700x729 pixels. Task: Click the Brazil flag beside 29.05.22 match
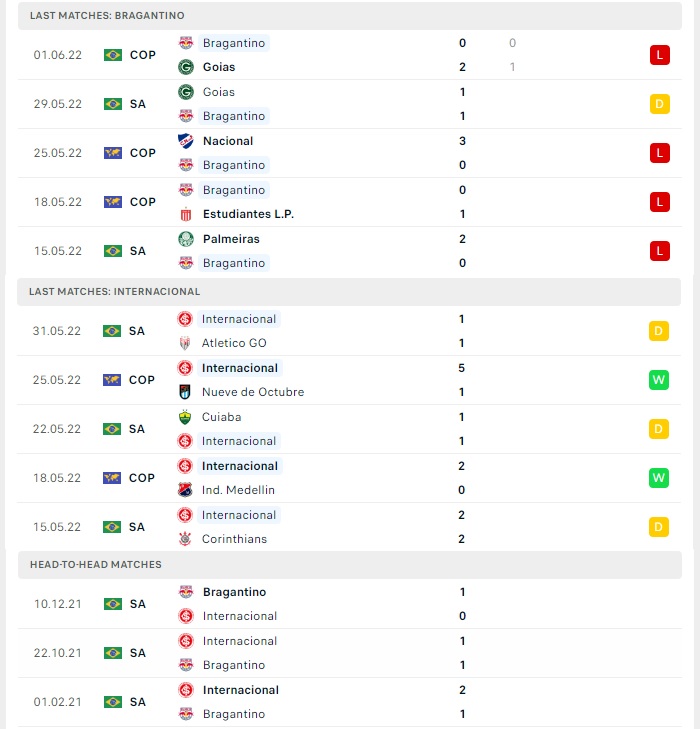[x=112, y=104]
